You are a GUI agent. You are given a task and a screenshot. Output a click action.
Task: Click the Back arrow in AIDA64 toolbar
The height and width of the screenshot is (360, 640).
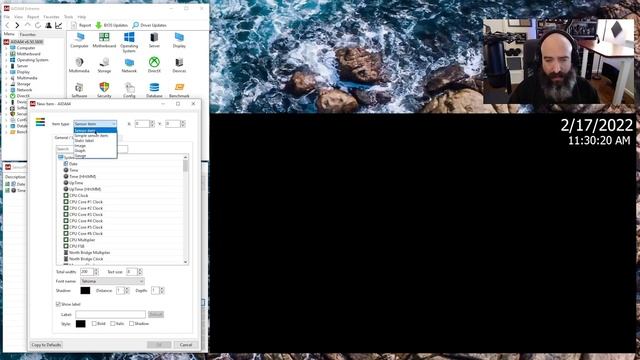point(7,25)
